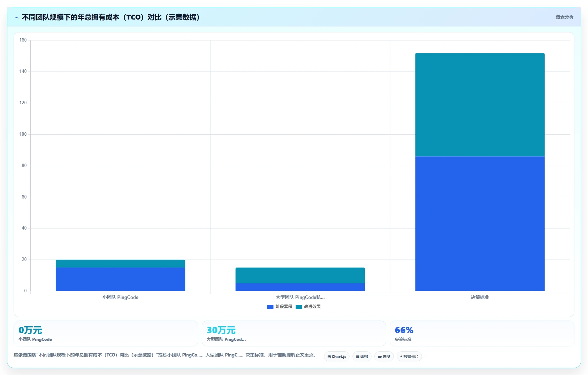Open the 66% data card
Screen dimensions: 588x375
(482, 333)
